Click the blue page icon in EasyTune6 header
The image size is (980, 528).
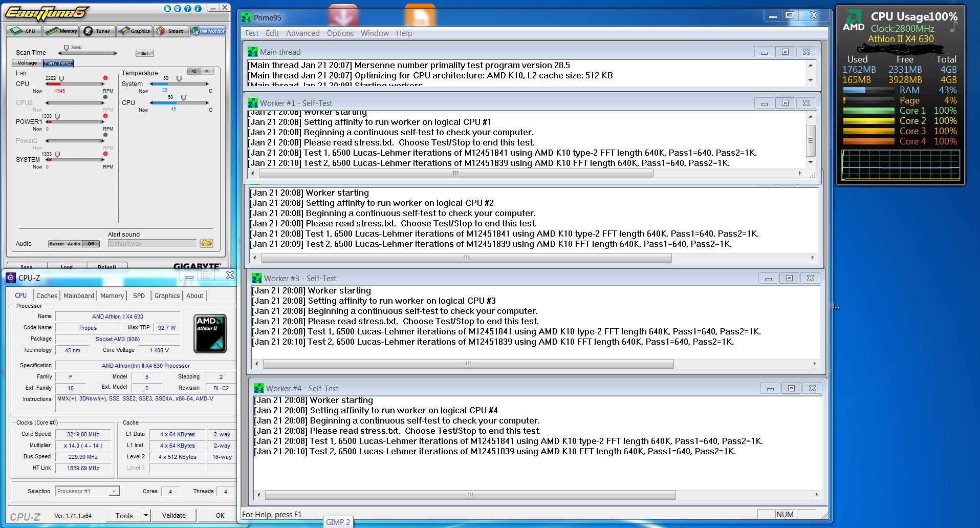(167, 9)
